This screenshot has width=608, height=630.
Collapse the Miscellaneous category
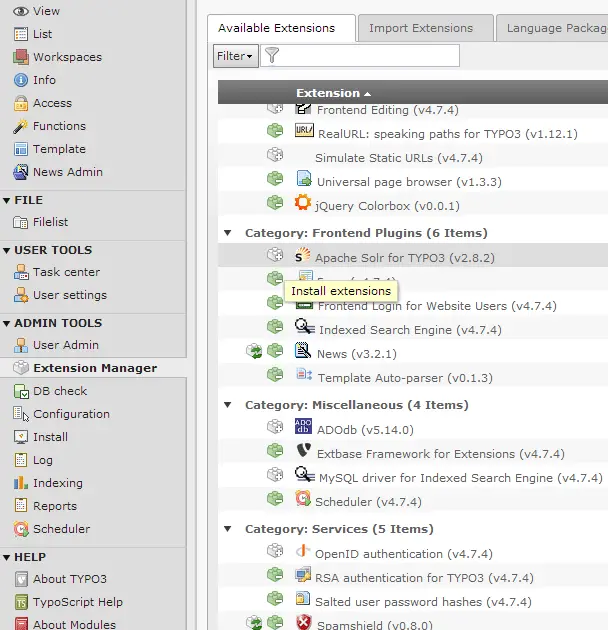[x=228, y=405]
